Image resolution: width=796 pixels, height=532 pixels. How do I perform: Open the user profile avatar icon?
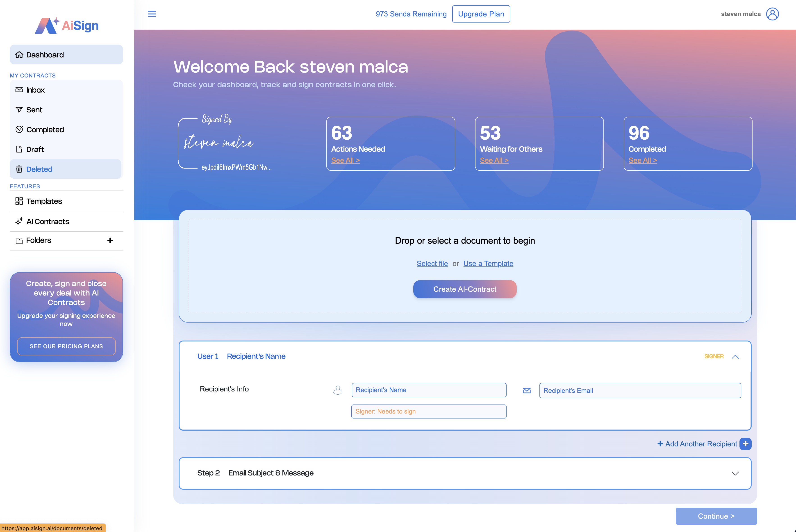click(772, 14)
